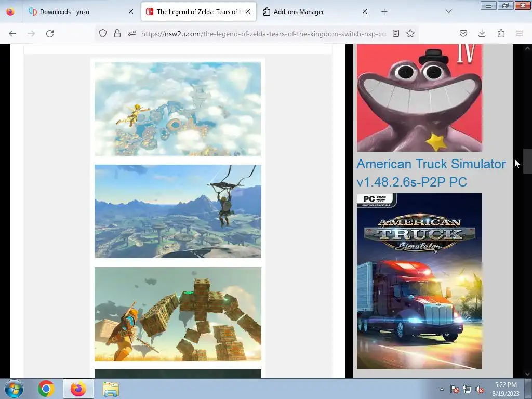The image size is (532, 399).
Task: Save page to Pocket
Action: [x=463, y=33]
